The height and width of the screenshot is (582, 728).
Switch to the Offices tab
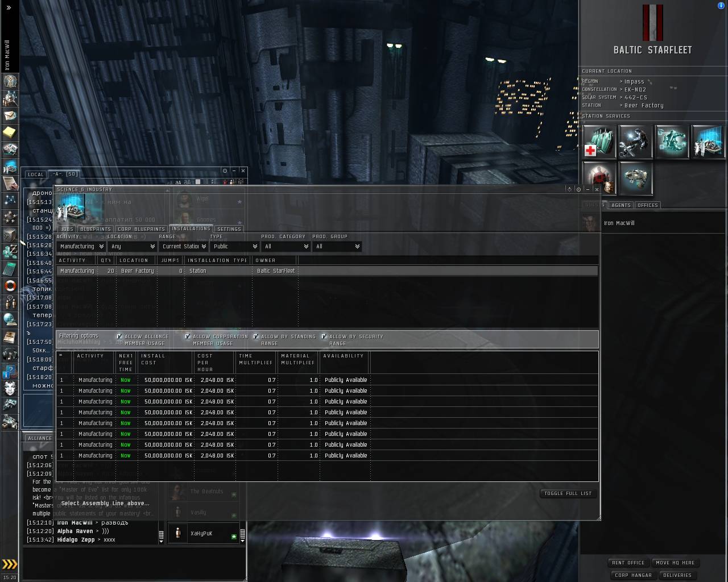[x=648, y=205]
